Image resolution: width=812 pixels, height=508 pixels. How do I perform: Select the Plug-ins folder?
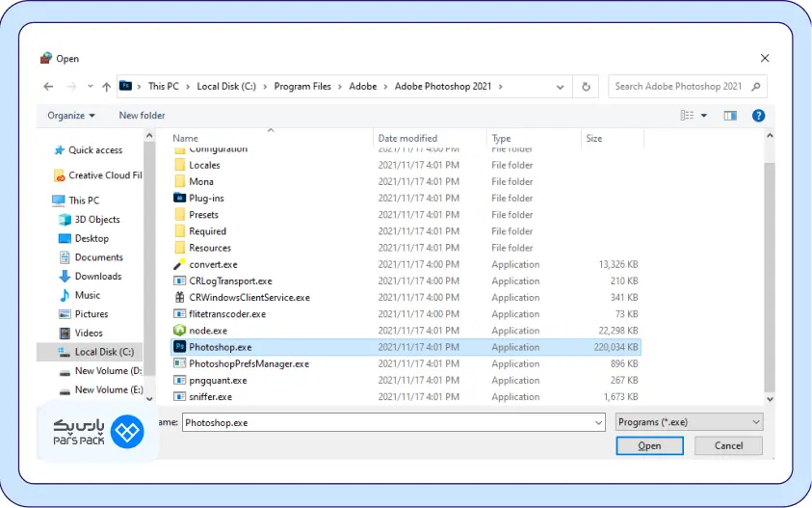coord(206,199)
